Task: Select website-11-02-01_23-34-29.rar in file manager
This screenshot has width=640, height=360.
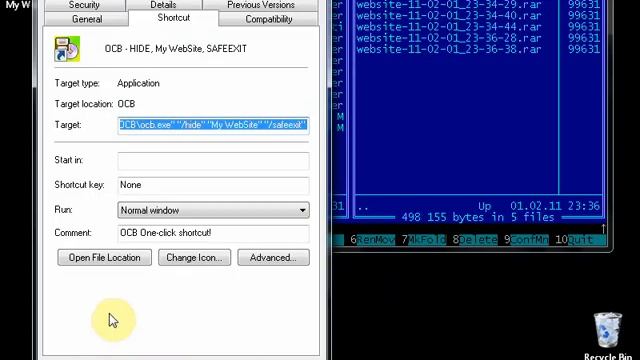Action: click(449, 5)
